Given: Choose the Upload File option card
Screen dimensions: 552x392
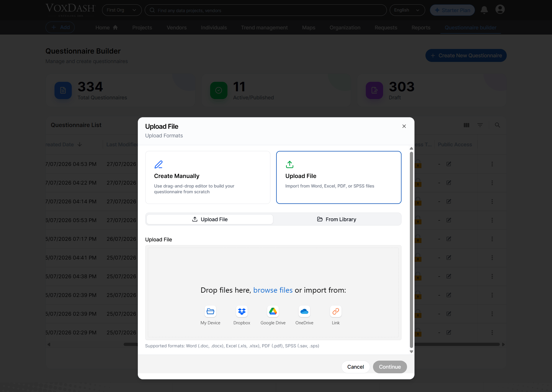Looking at the screenshot, I should 339,177.
